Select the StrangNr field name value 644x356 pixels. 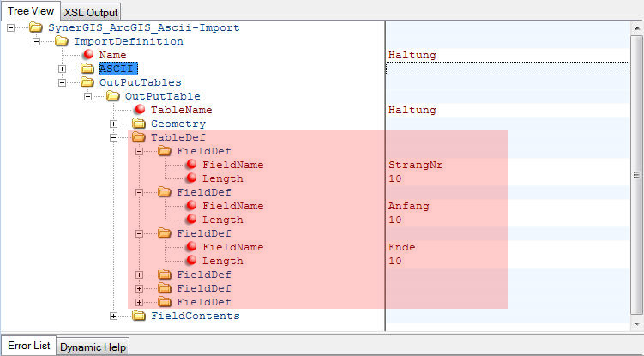point(415,165)
